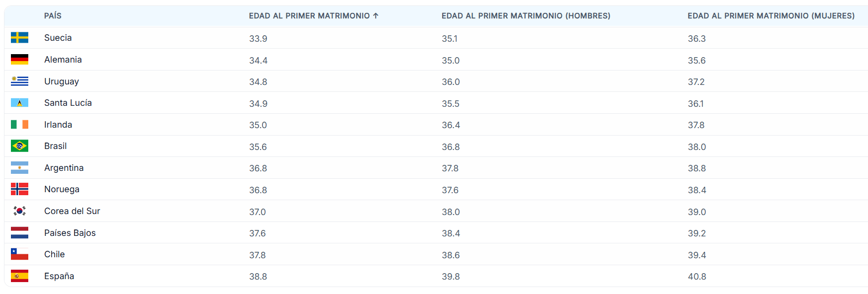868x294 pixels.
Task: Click the South Korea flag icon
Action: point(19,211)
